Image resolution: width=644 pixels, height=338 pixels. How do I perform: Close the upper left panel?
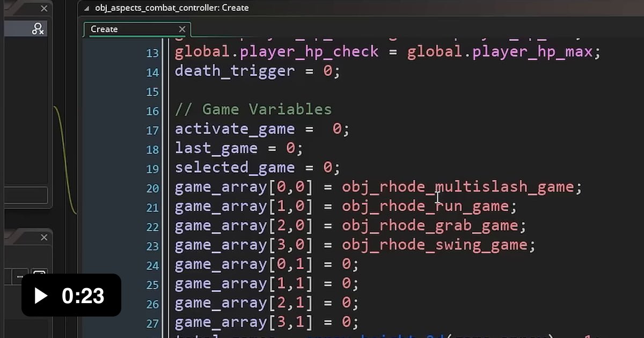[x=44, y=9]
